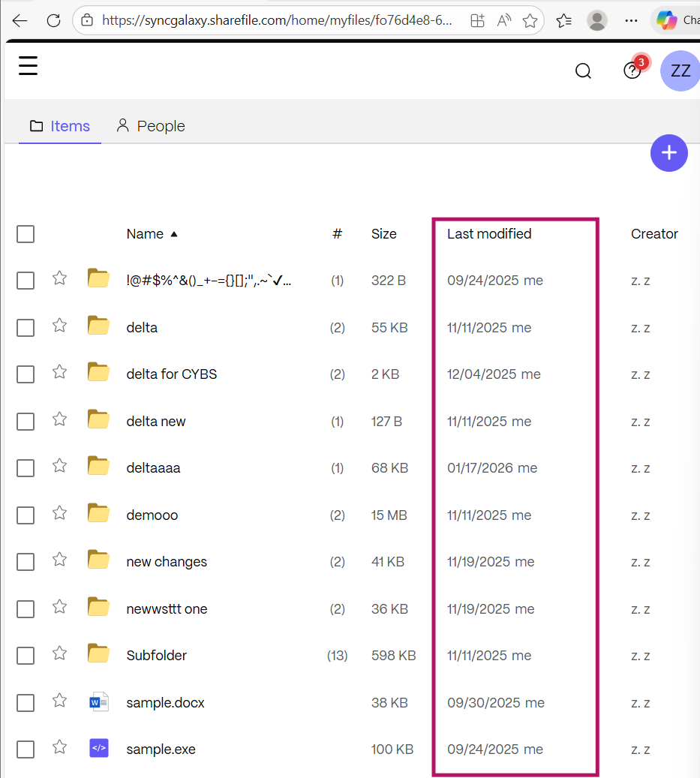Open sample.exe executable file icon

[x=98, y=748]
